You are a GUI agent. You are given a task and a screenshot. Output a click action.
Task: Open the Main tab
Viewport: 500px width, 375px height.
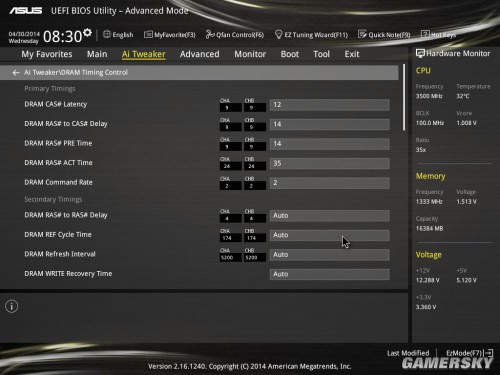97,54
